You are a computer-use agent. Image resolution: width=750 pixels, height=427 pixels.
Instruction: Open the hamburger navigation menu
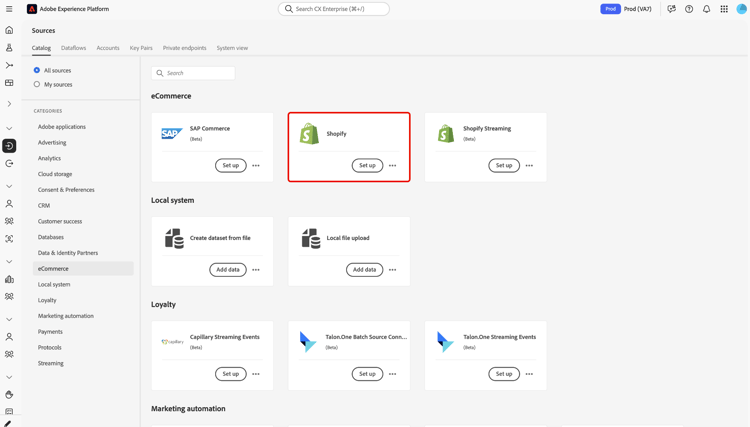pyautogui.click(x=9, y=9)
